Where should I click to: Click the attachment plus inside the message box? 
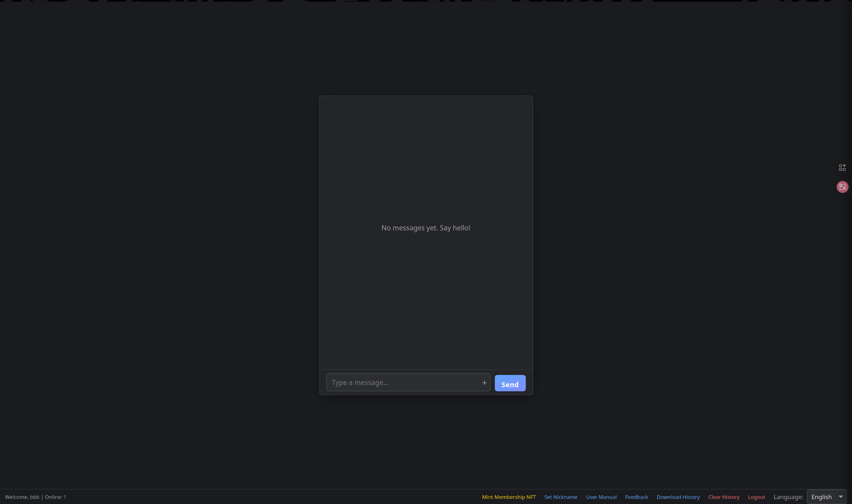[484, 382]
